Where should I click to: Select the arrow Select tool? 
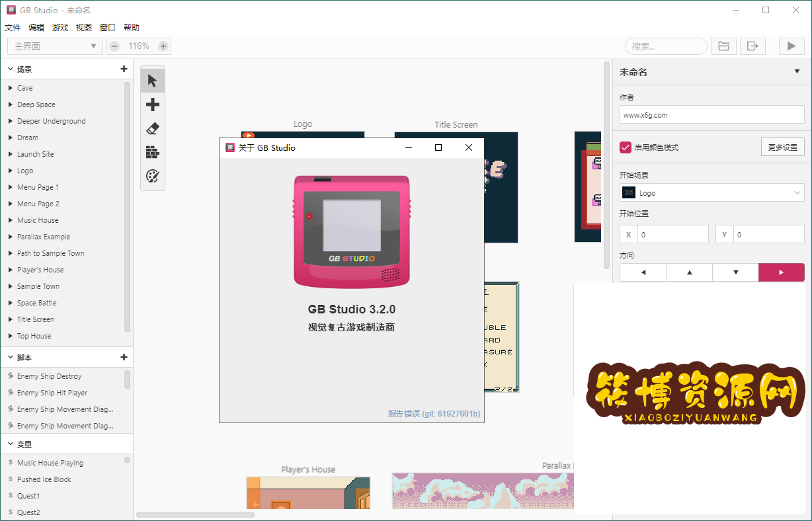(153, 81)
